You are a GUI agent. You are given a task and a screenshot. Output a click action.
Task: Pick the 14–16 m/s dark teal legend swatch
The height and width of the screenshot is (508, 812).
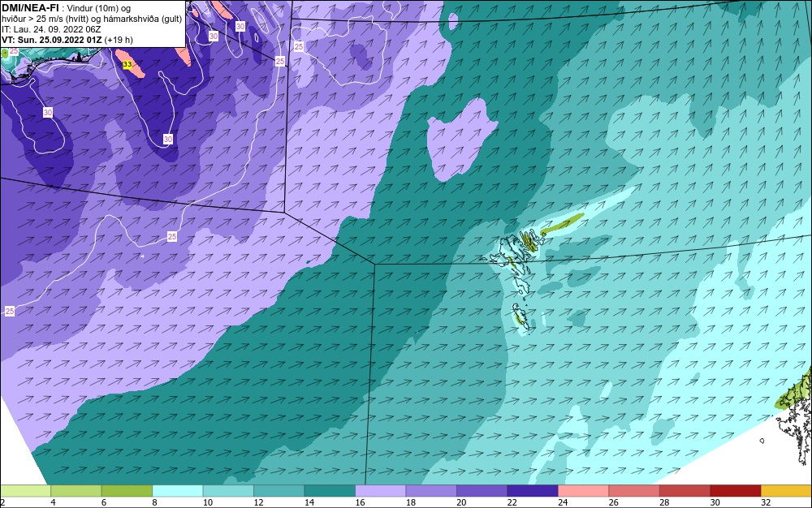click(330, 491)
